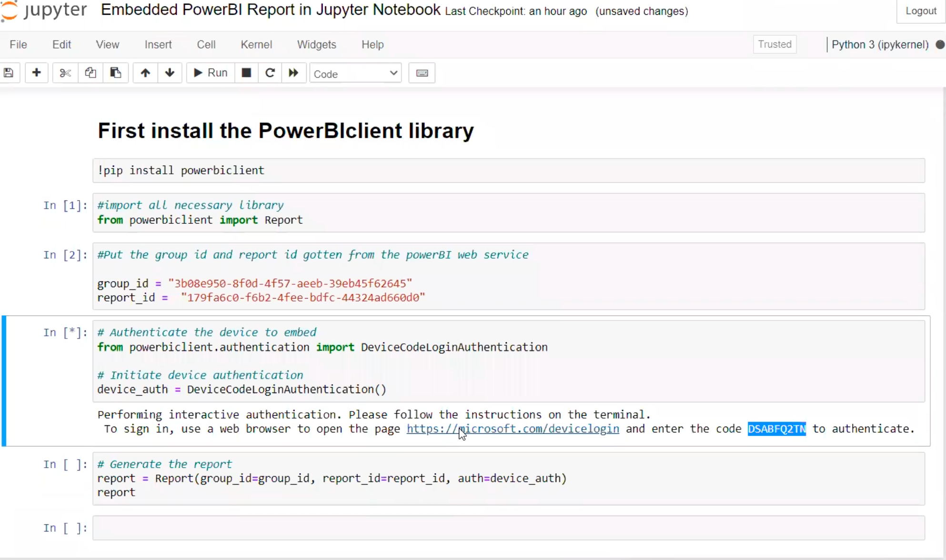Copy selected cells icon
This screenshot has height=560, width=946.
click(90, 73)
